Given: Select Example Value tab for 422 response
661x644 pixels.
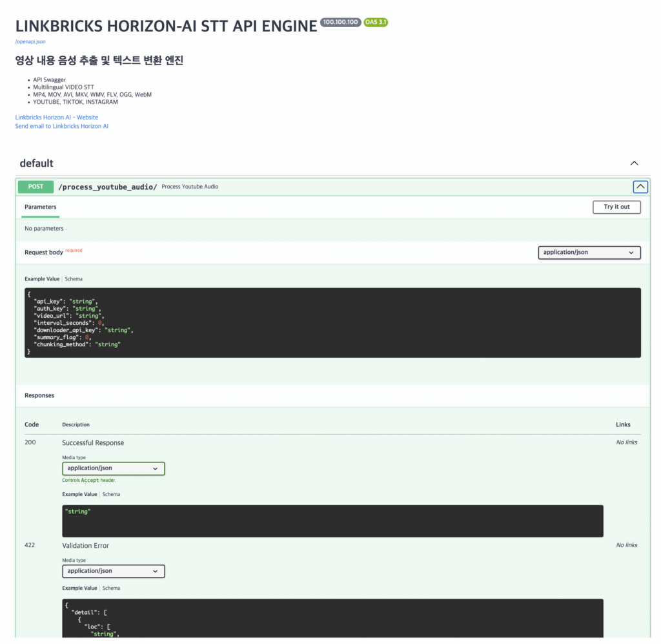Looking at the screenshot, I should [x=79, y=588].
